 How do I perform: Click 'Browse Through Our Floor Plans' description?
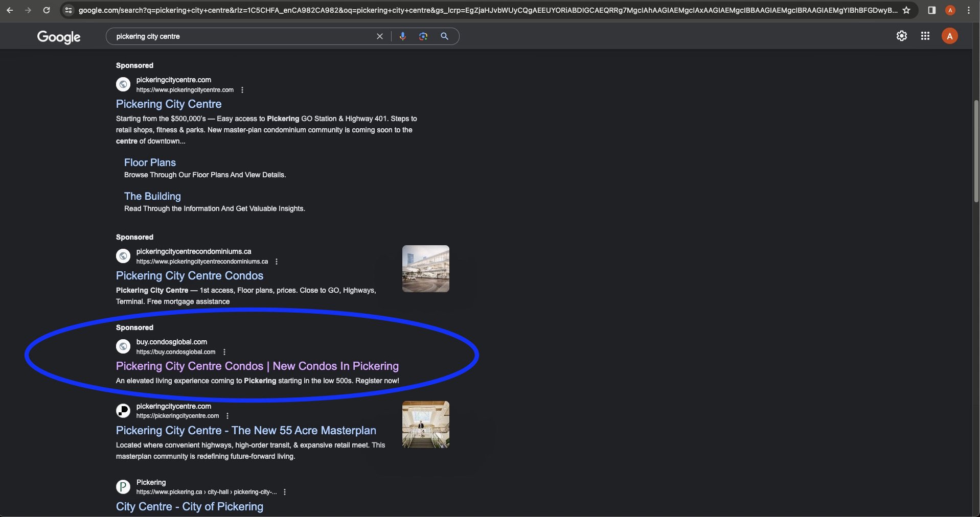pyautogui.click(x=205, y=175)
